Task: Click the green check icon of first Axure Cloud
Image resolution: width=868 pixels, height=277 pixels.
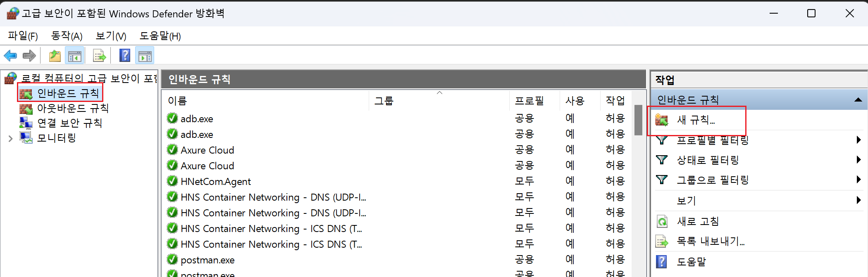Action: (x=172, y=149)
